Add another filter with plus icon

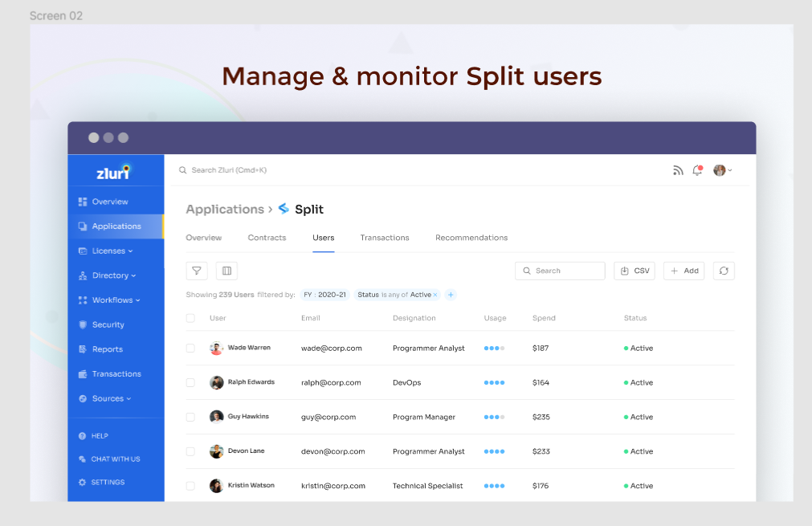[x=451, y=295]
